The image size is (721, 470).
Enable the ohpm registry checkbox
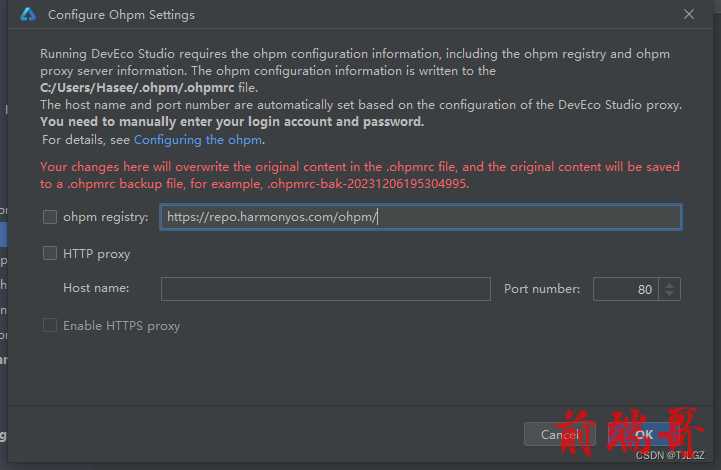50,217
